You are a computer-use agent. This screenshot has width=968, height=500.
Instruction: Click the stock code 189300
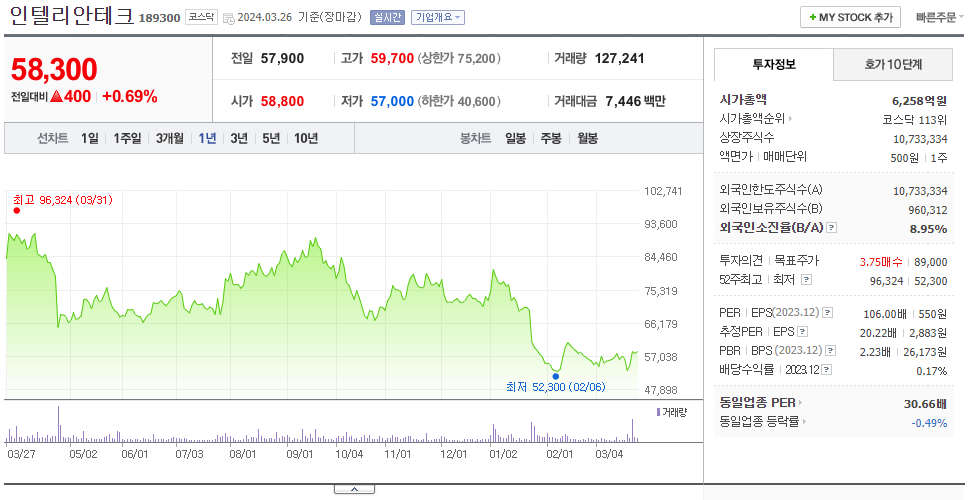(159, 19)
